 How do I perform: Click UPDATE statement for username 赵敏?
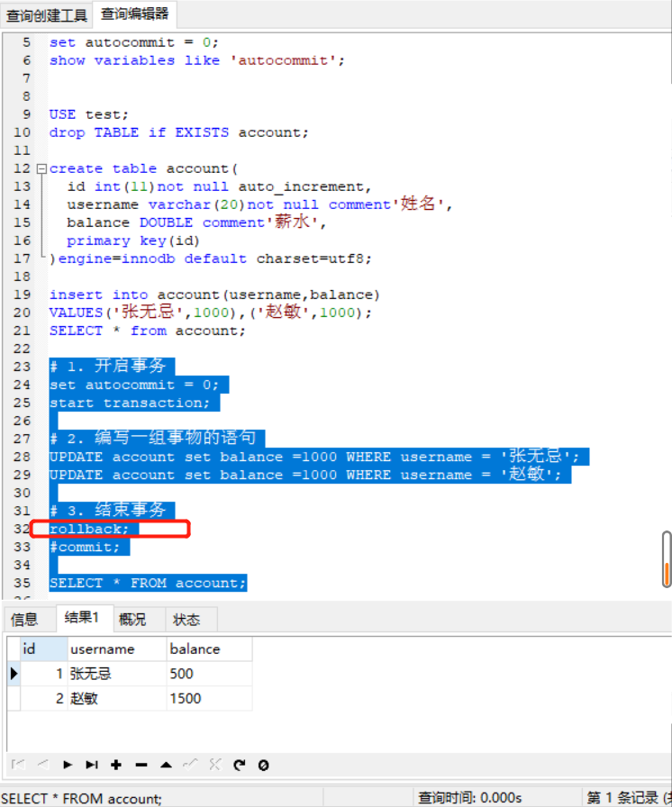click(305, 475)
